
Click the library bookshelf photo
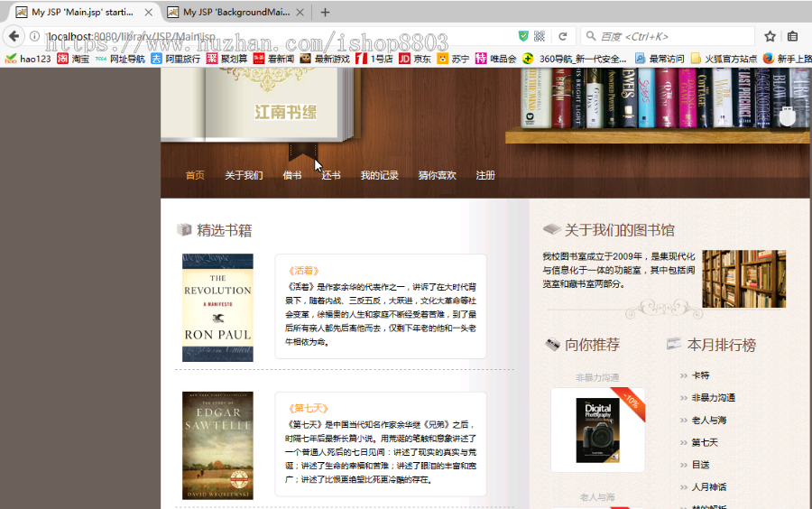743,279
